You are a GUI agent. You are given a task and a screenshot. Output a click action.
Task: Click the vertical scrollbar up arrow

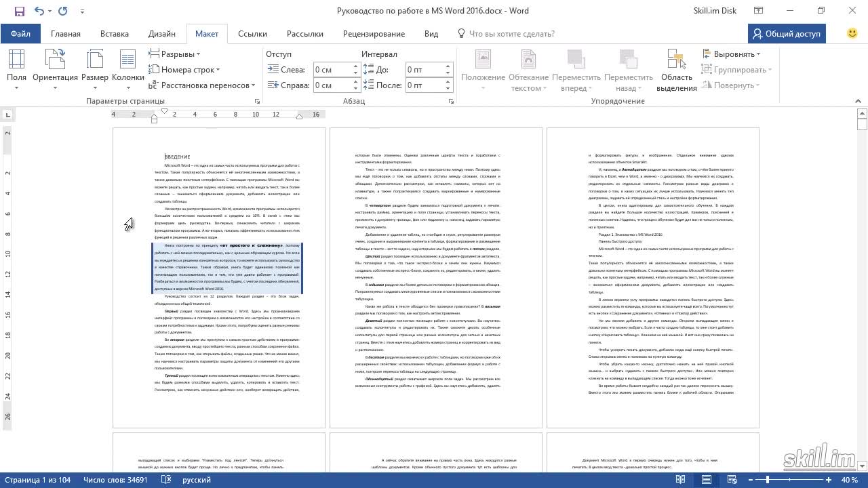click(862, 113)
